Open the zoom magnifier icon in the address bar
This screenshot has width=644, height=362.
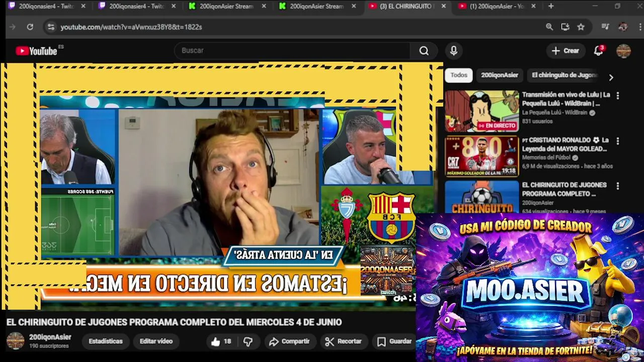[x=549, y=27]
